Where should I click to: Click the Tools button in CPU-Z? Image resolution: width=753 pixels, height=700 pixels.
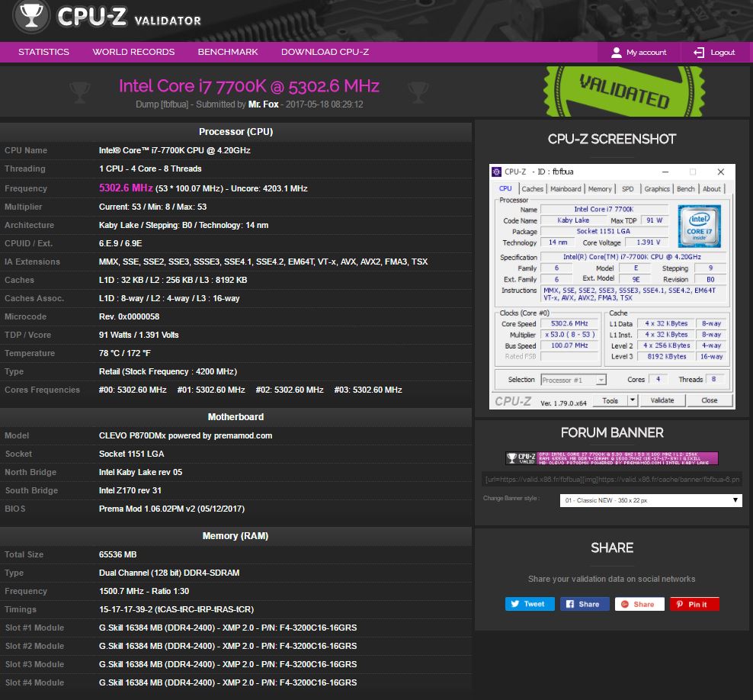pos(610,400)
